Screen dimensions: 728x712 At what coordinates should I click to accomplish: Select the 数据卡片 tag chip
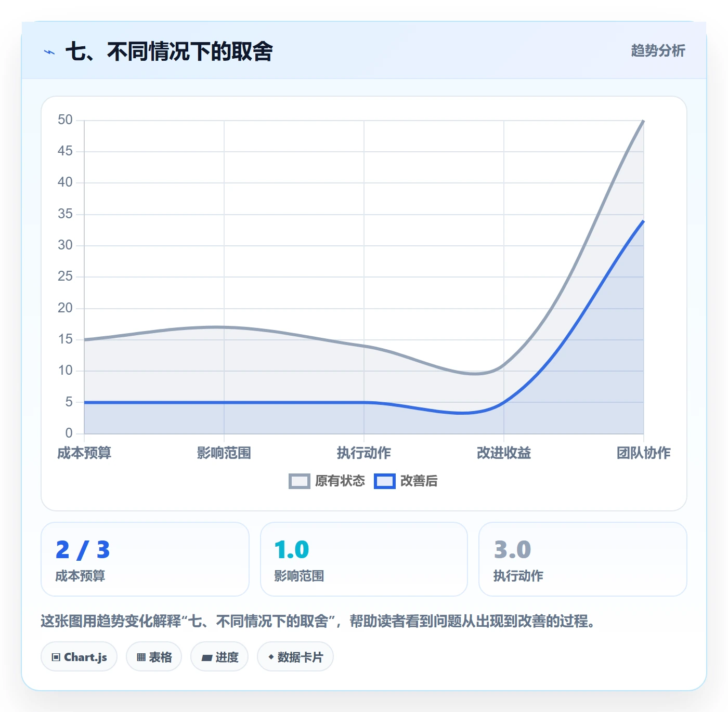tap(295, 657)
